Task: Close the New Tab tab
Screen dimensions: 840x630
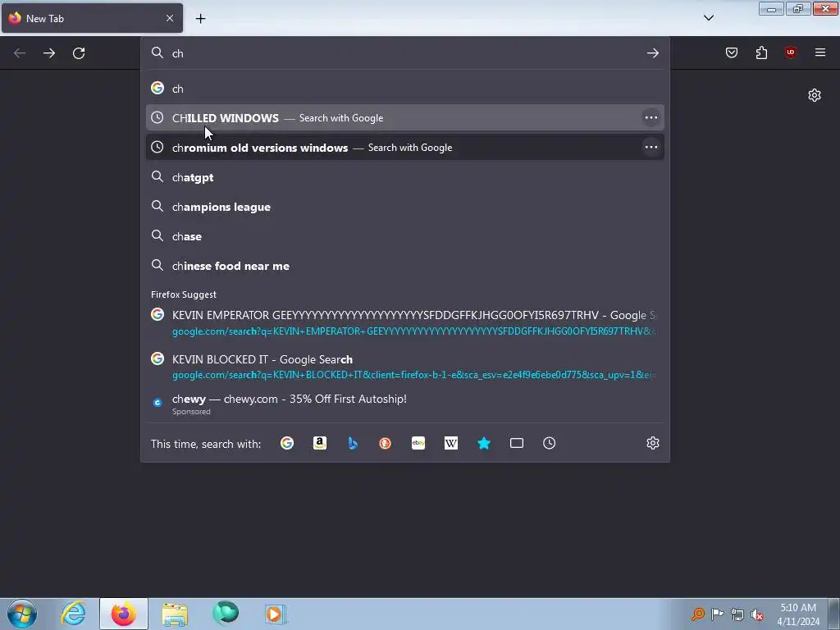Action: [x=170, y=18]
